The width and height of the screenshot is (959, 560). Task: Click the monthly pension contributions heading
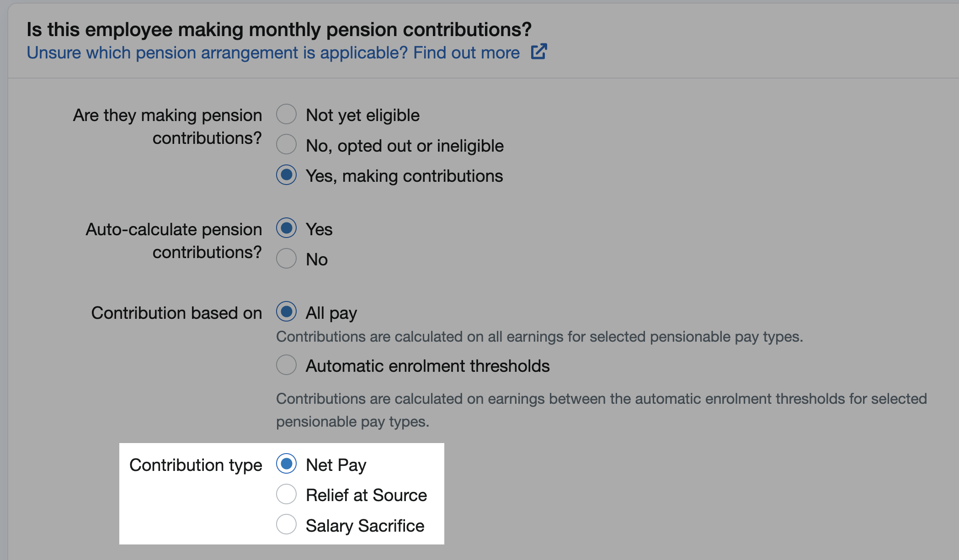279,29
